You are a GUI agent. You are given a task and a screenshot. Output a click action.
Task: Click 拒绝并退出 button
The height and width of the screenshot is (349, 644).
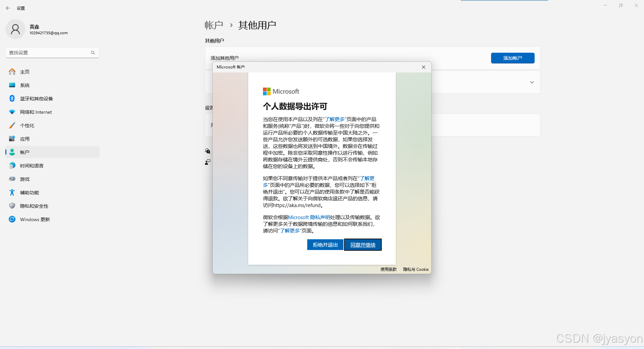pyautogui.click(x=325, y=245)
